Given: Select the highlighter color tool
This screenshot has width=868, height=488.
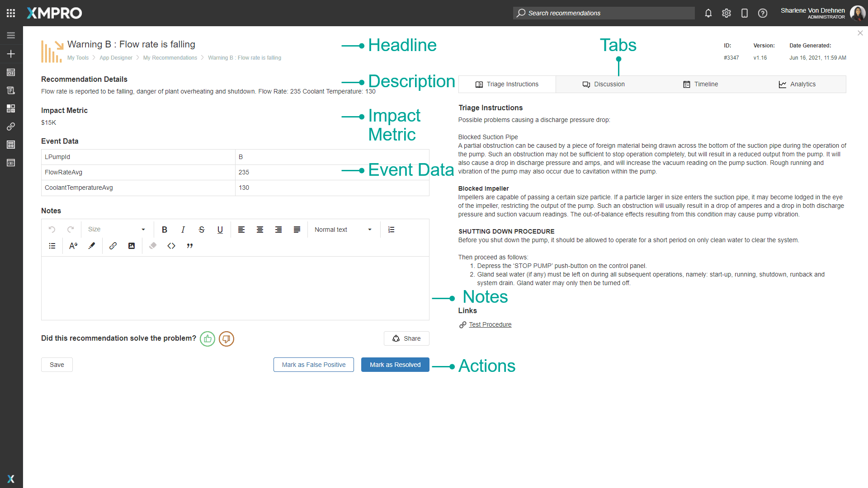Looking at the screenshot, I should [92, 246].
